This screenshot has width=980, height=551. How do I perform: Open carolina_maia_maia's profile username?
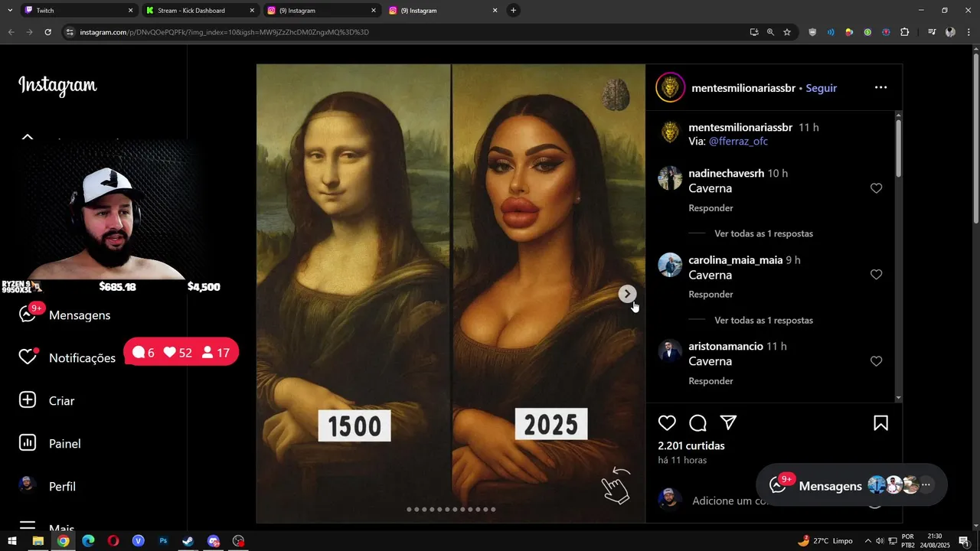(x=735, y=260)
